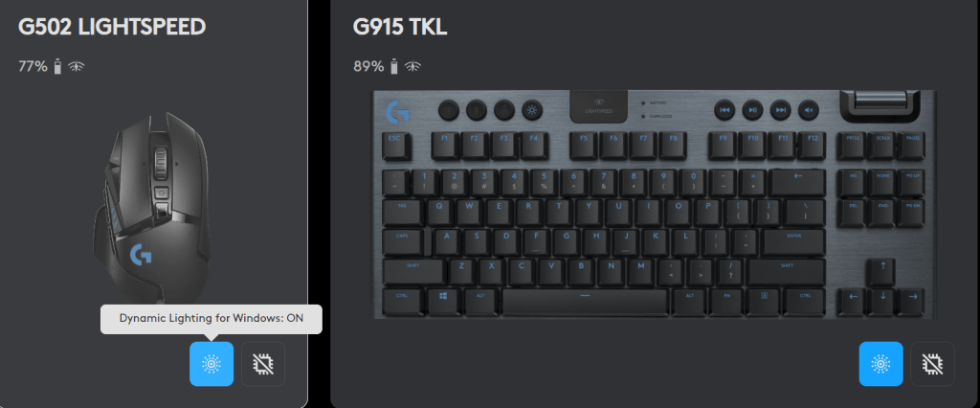The image size is (980, 408).
Task: Select the G915 TKL device title
Action: pyautogui.click(x=400, y=27)
